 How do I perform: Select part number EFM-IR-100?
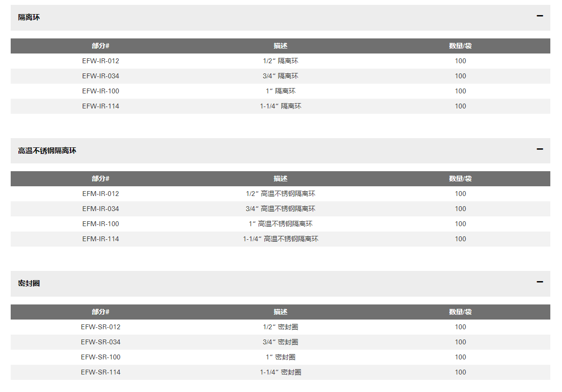coord(101,224)
